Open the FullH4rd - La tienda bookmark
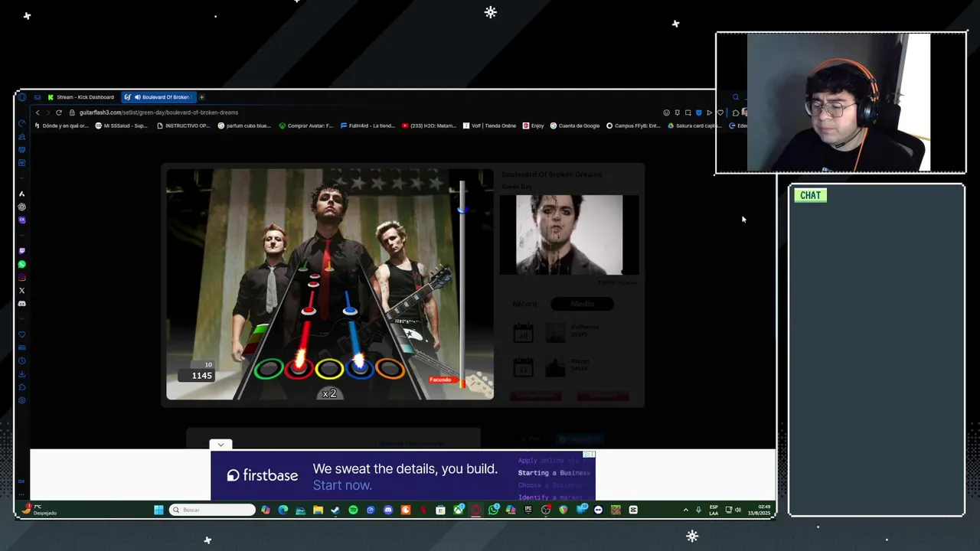The width and height of the screenshot is (980, 551). (367, 126)
